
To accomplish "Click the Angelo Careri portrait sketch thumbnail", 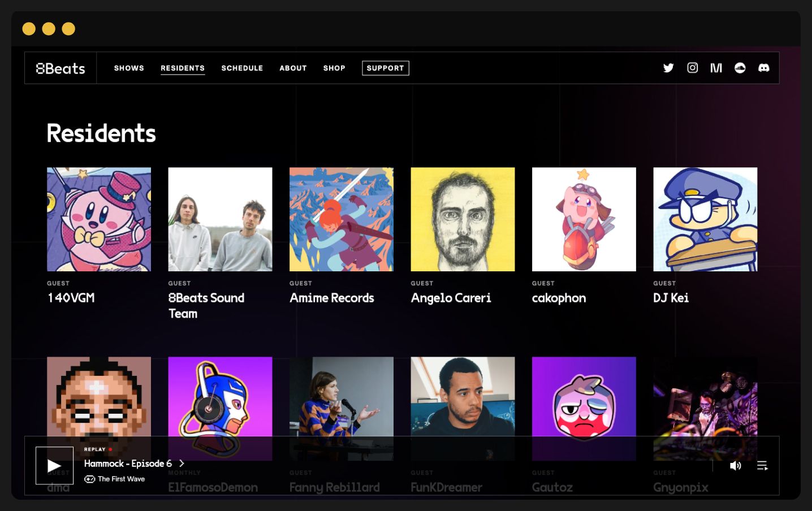I will (x=463, y=219).
